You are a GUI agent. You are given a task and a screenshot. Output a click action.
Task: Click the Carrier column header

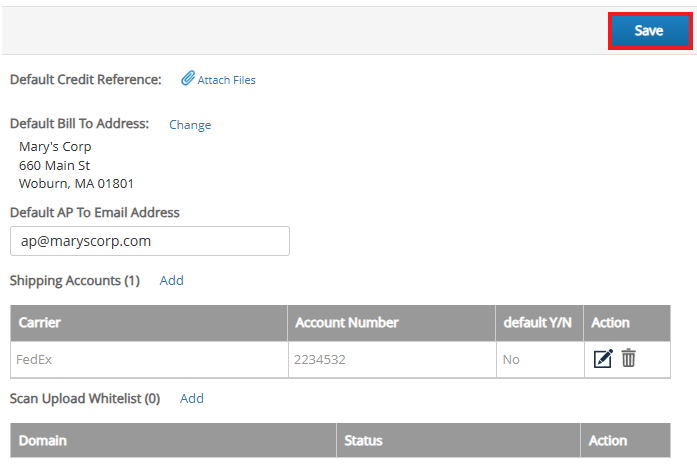coord(149,323)
